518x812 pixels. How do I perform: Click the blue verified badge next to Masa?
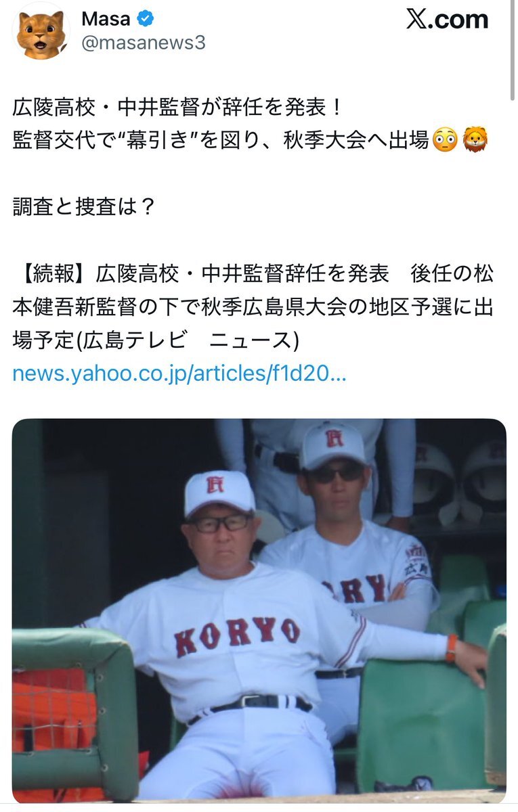(x=146, y=19)
